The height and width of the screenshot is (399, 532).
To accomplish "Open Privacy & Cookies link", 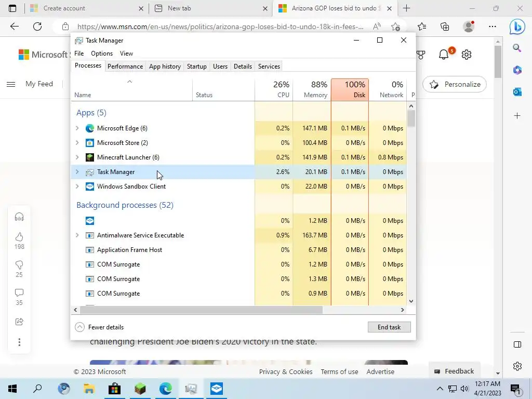I will coord(286,372).
